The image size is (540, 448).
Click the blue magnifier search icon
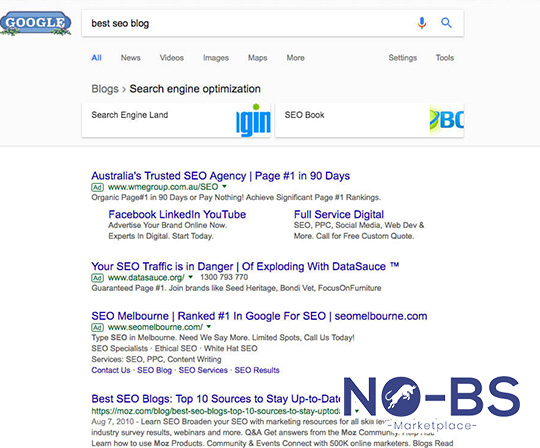click(446, 23)
